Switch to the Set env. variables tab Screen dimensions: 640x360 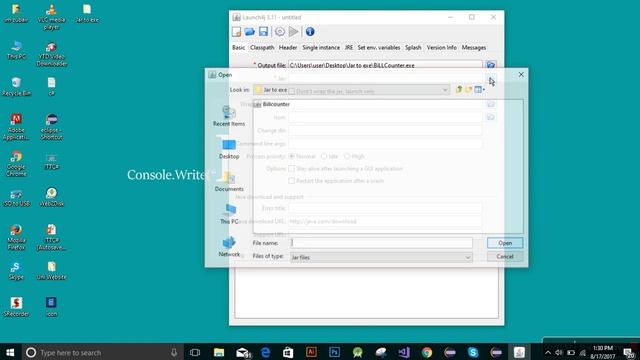coord(379,48)
